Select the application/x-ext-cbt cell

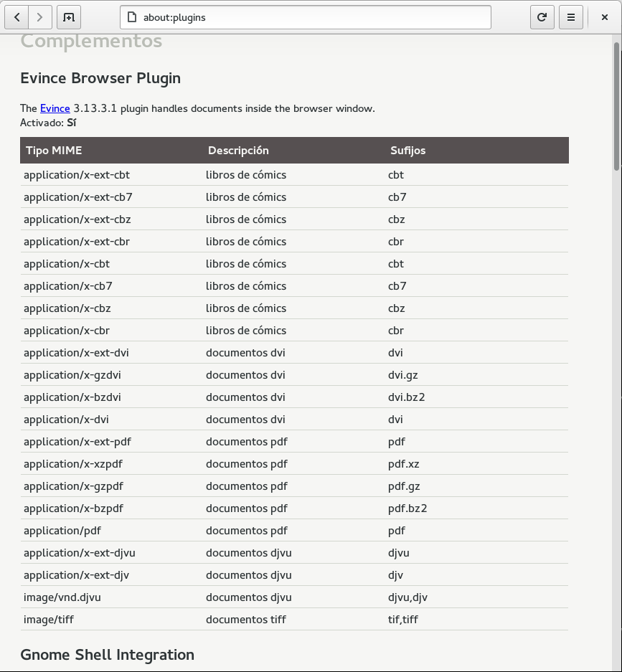click(77, 175)
